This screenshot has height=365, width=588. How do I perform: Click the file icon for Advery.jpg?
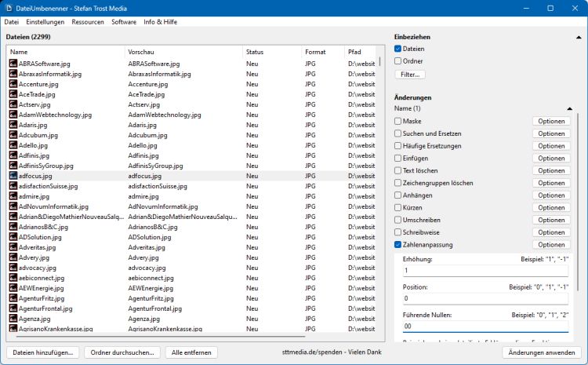tap(13, 257)
